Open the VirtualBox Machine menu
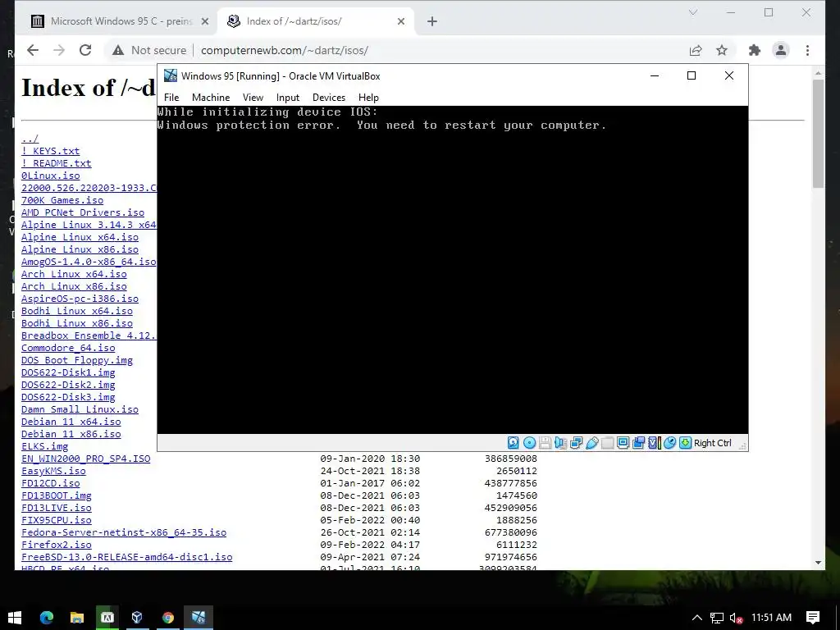 coord(211,98)
